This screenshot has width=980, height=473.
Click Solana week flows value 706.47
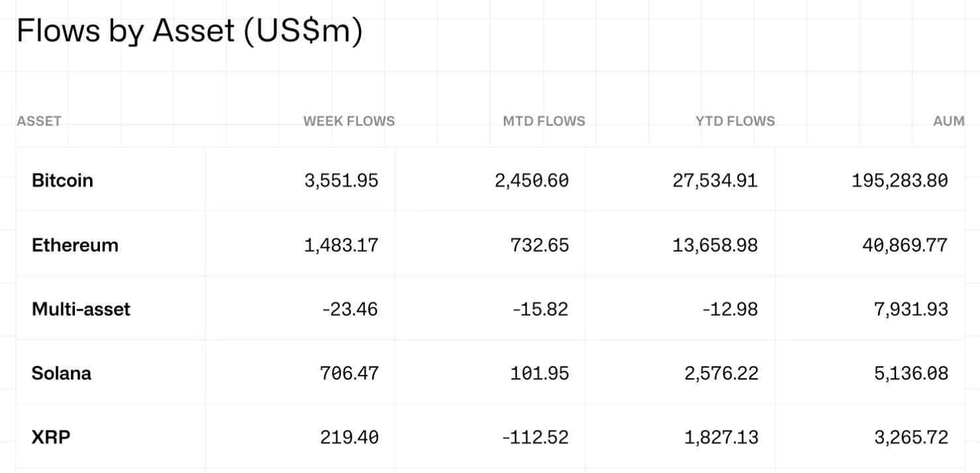350,374
